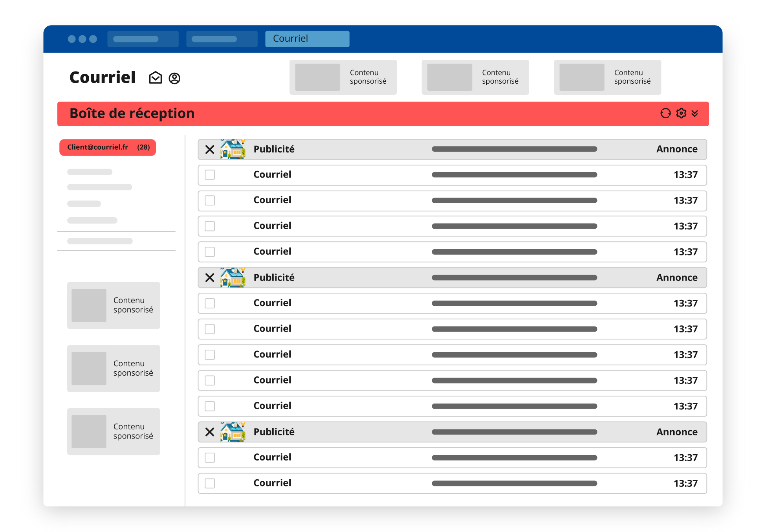
Task: Click the house icon in first Publicité row
Action: 233,149
